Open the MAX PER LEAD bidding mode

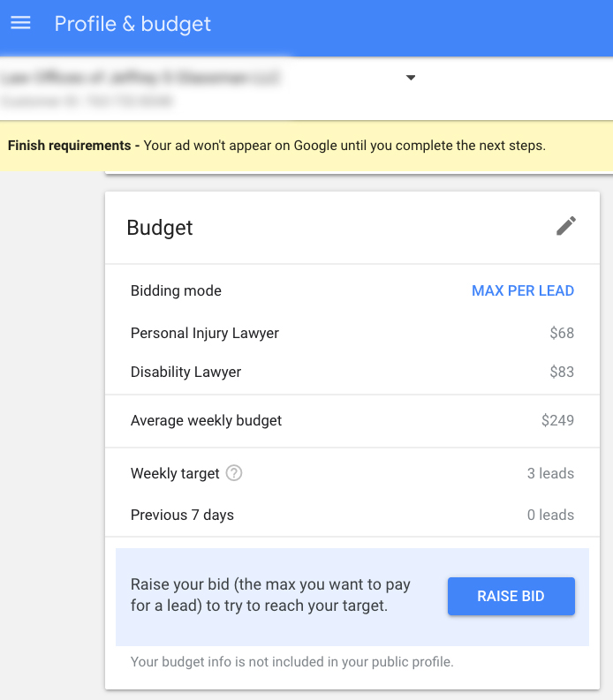tap(523, 290)
